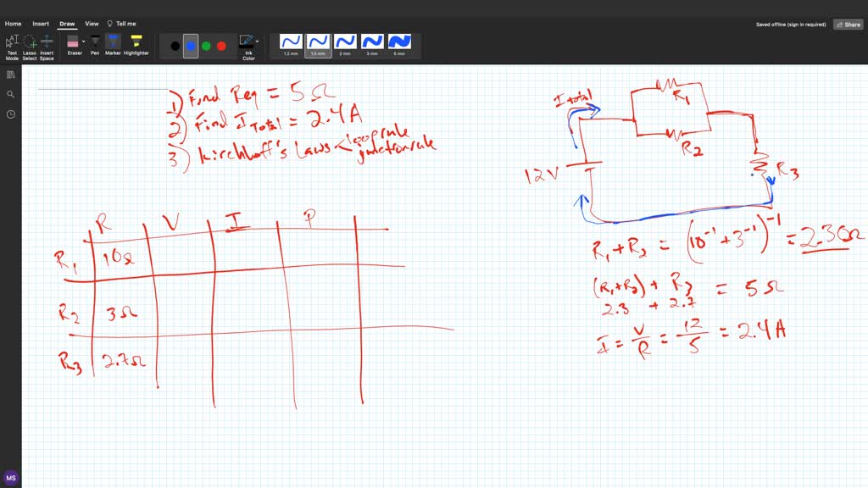
Task: Select the Marker tool
Action: click(112, 41)
